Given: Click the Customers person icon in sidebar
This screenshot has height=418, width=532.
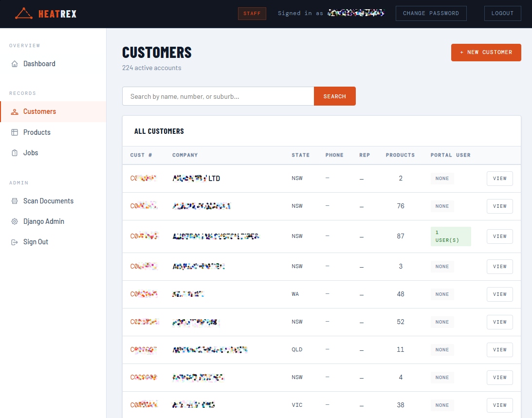Looking at the screenshot, I should (15, 111).
